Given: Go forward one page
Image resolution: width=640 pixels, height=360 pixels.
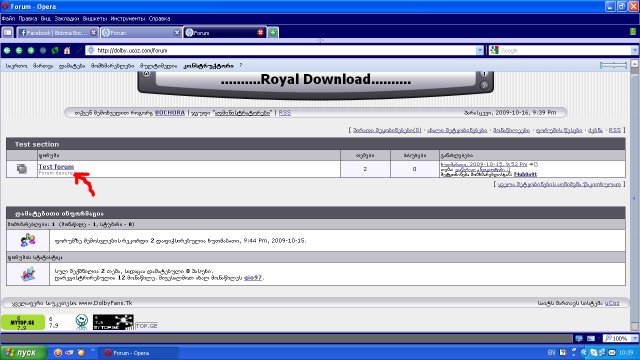Looking at the screenshot, I should (x=31, y=51).
